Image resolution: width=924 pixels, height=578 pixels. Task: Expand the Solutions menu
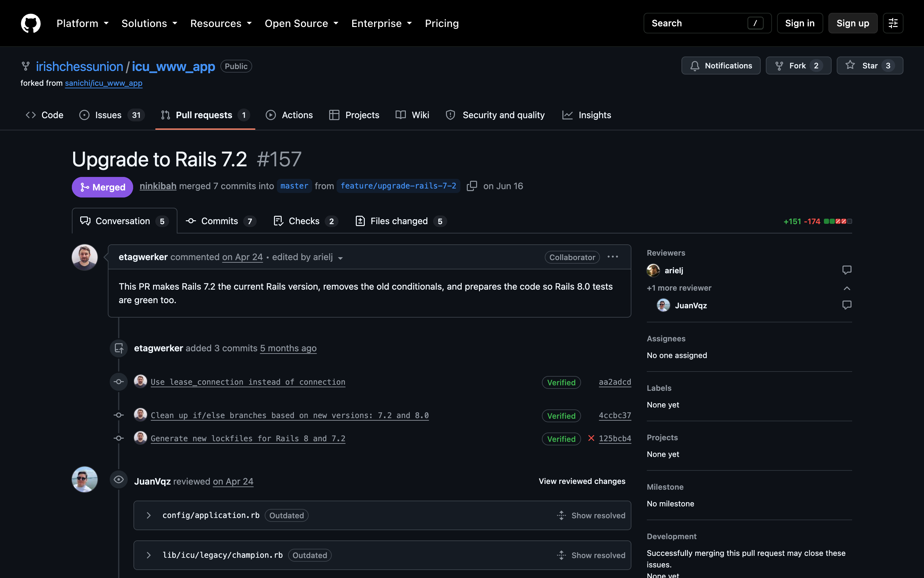[x=149, y=23]
